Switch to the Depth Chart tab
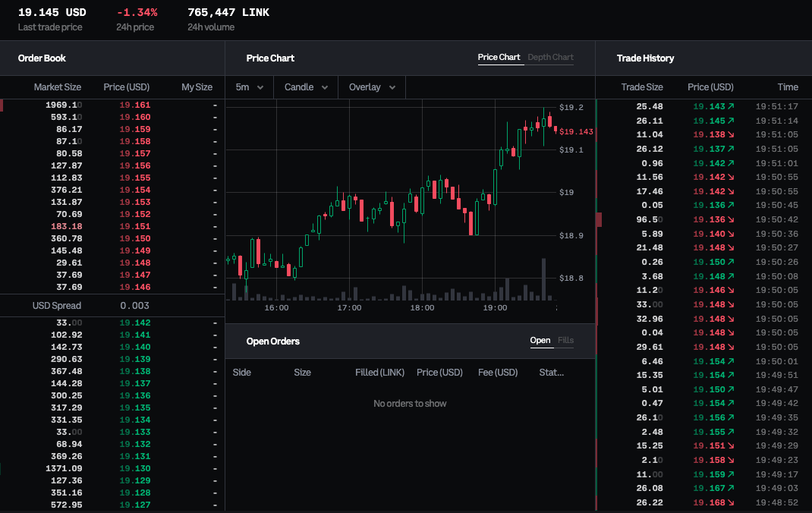Image resolution: width=812 pixels, height=513 pixels. coord(550,58)
